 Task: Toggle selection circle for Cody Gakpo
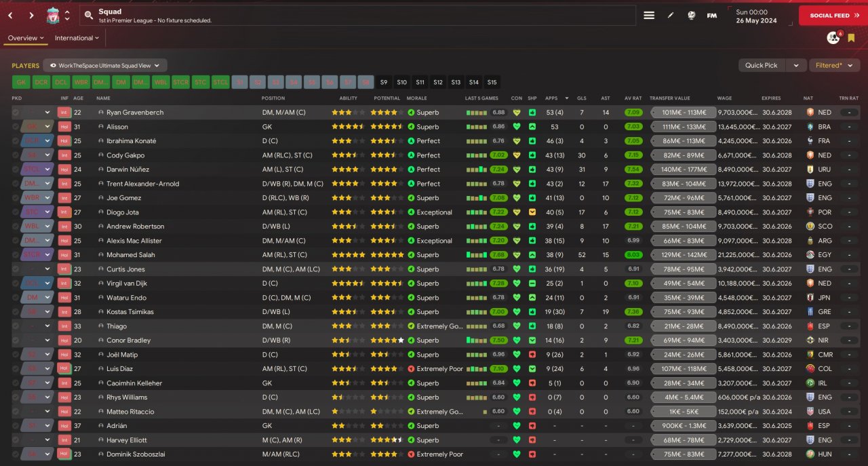coord(15,155)
